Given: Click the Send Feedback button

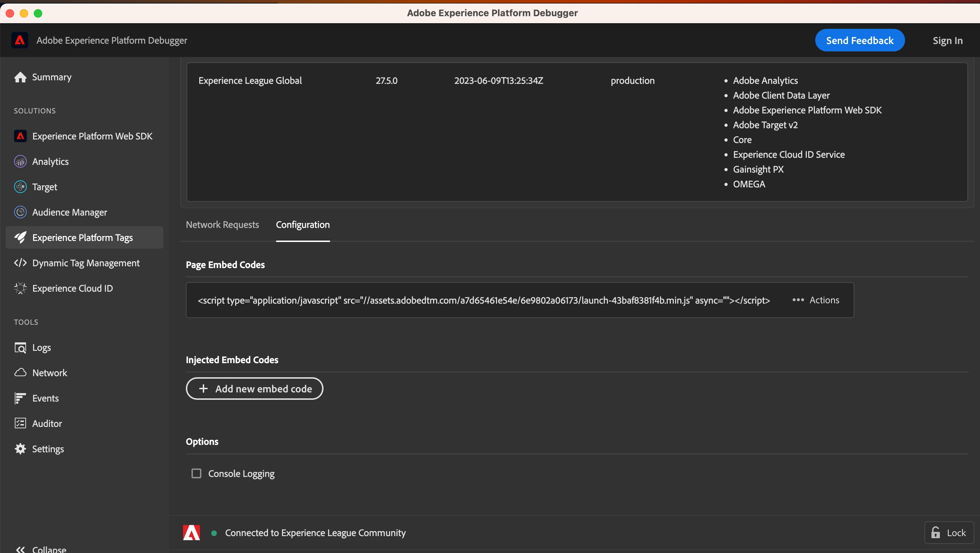Looking at the screenshot, I should 859,41.
